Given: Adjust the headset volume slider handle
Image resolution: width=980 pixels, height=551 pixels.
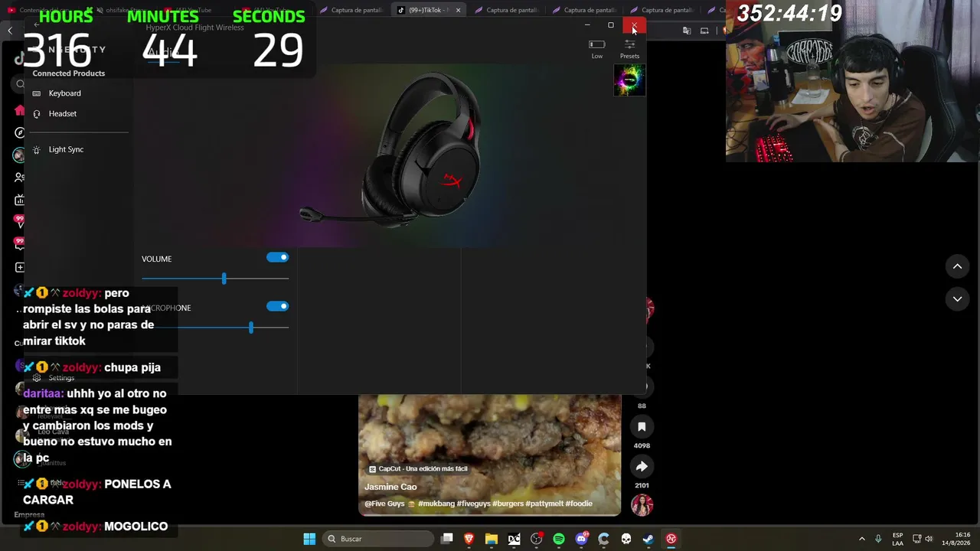Looking at the screenshot, I should (x=224, y=279).
